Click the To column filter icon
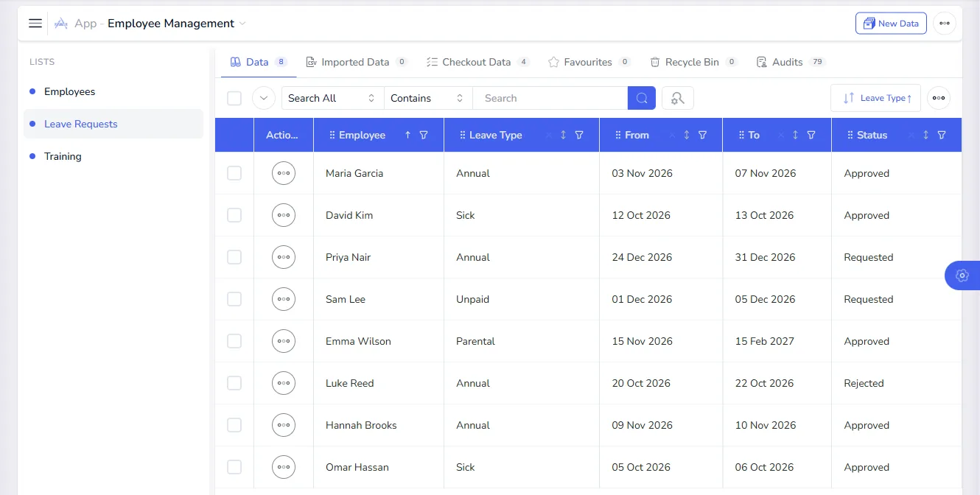Image resolution: width=980 pixels, height=495 pixels. (x=811, y=135)
